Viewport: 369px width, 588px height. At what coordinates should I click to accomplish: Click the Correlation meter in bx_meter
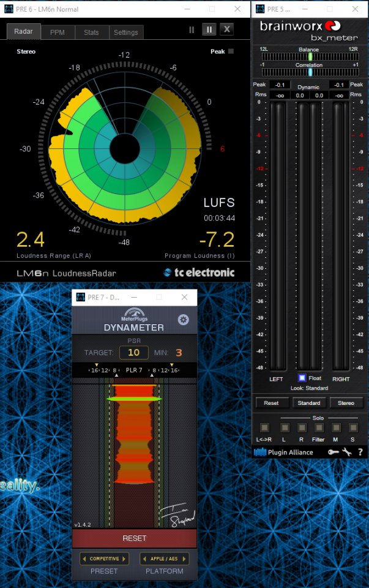(x=310, y=72)
